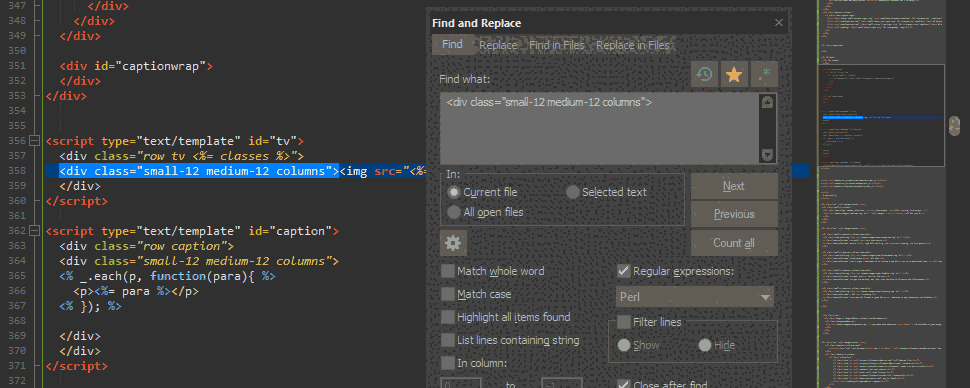Screen dimensions: 970x388
Task: Click the '<% }); %>' line 367
Action: [90, 306]
